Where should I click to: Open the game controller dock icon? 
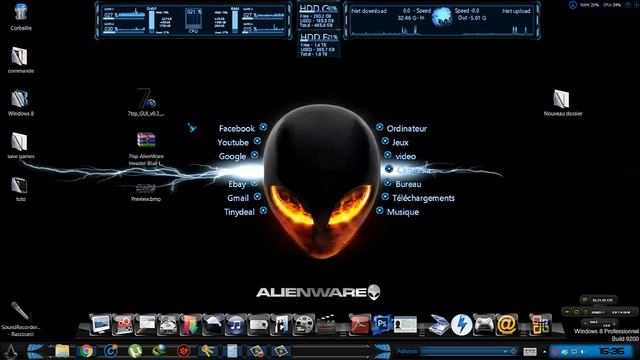pyautogui.click(x=484, y=325)
